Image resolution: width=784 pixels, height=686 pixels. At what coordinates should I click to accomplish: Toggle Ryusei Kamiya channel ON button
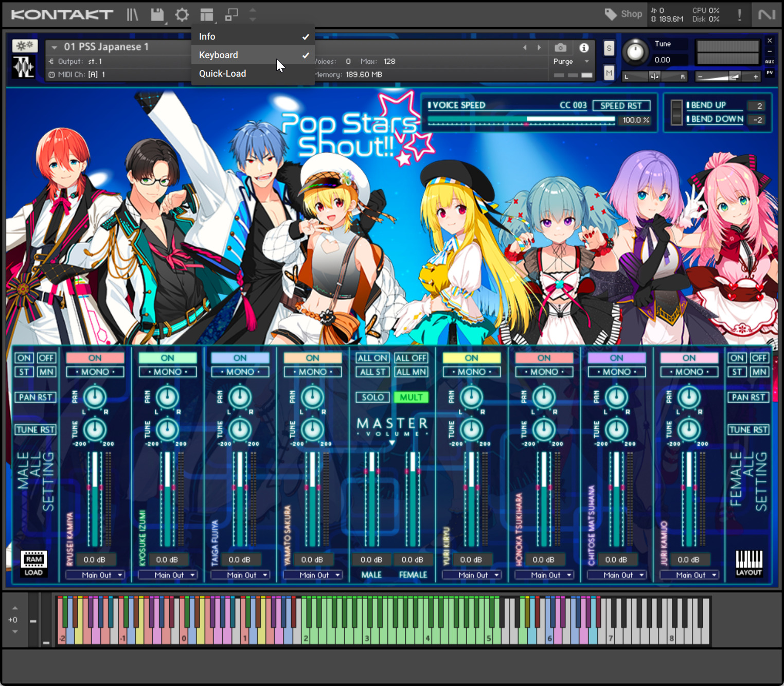pos(95,358)
